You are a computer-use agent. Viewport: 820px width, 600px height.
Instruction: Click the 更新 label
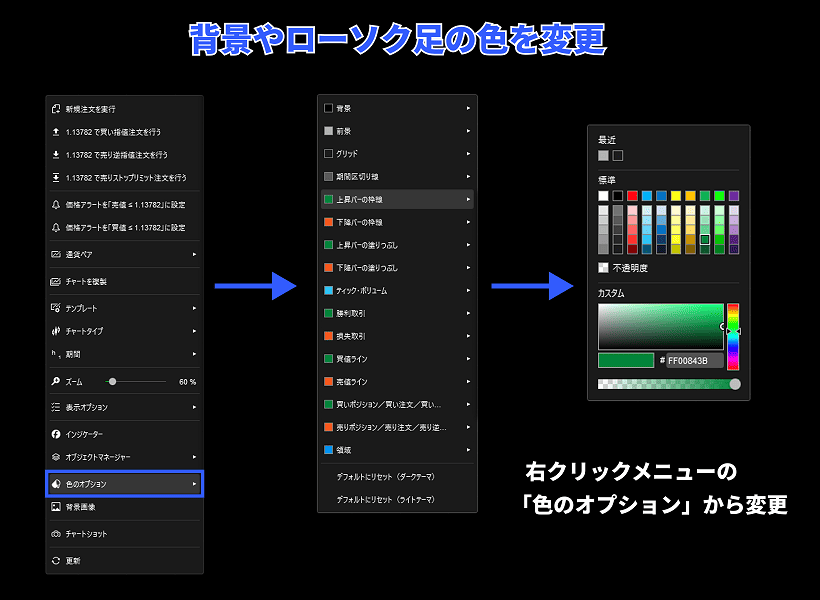(x=73, y=561)
